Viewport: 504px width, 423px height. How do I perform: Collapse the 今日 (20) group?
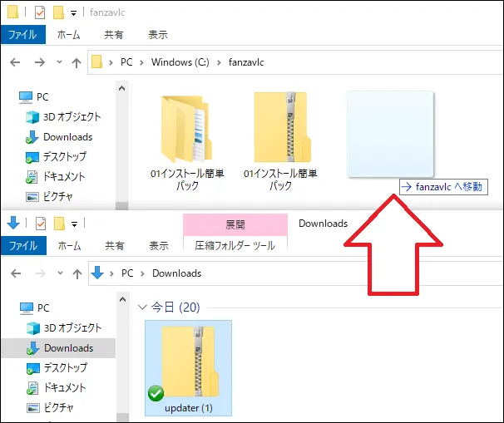point(142,307)
